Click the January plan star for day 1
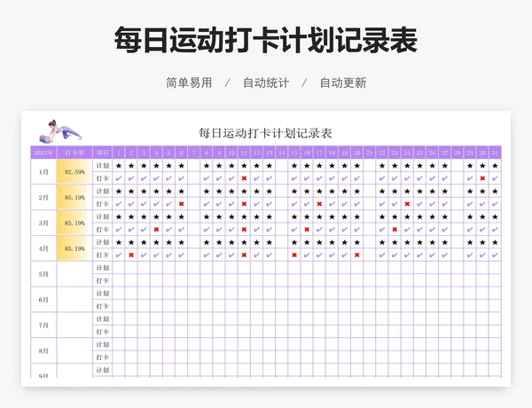The height and width of the screenshot is (408, 532). point(119,166)
